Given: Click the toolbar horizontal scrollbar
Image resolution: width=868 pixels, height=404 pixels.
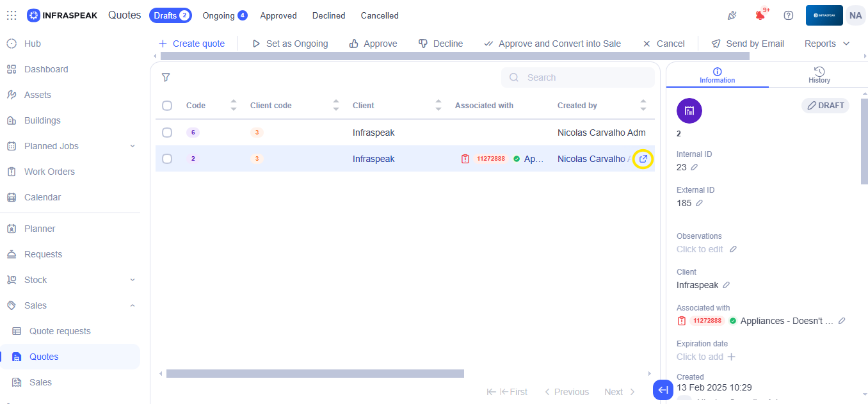Looking at the screenshot, I should tap(454, 56).
